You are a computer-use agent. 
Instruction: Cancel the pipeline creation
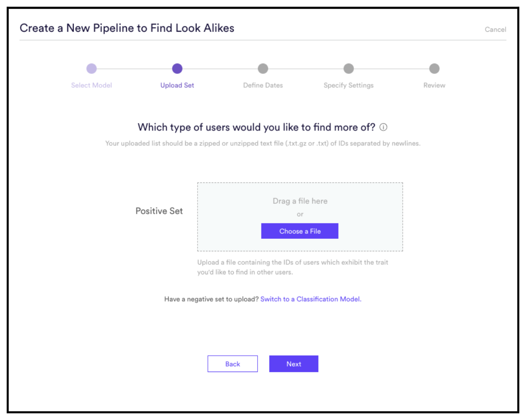pos(495,30)
